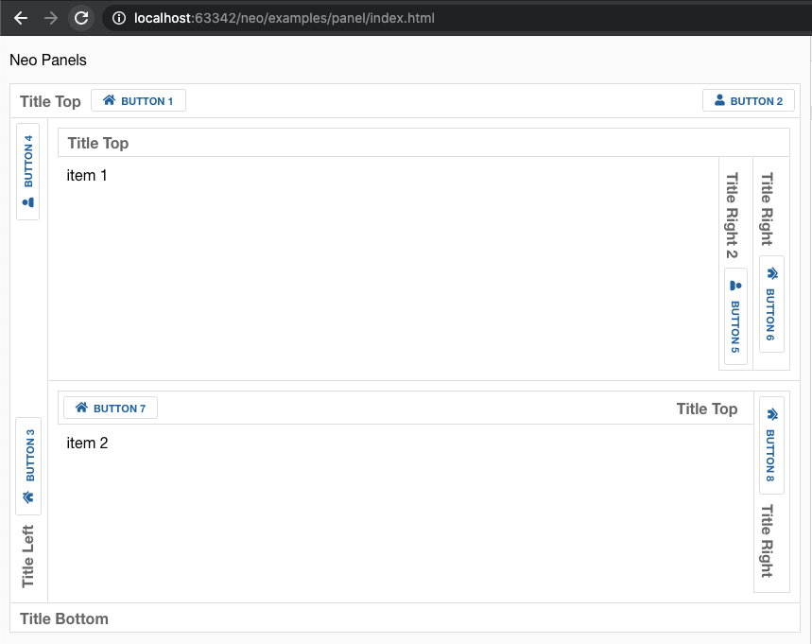Click the vertical 'Title Right 2' label
812x644 pixels.
coord(732,215)
